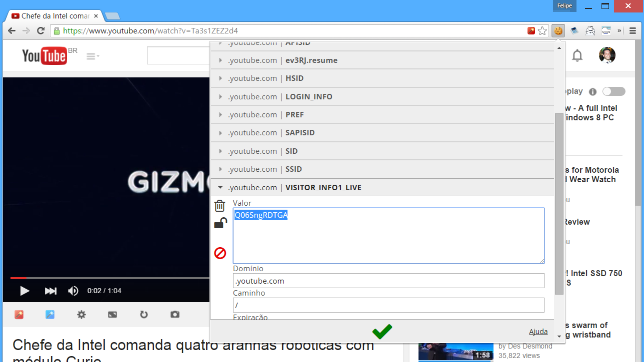
Task: Click the camera screenshot icon below video
Action: pyautogui.click(x=175, y=315)
